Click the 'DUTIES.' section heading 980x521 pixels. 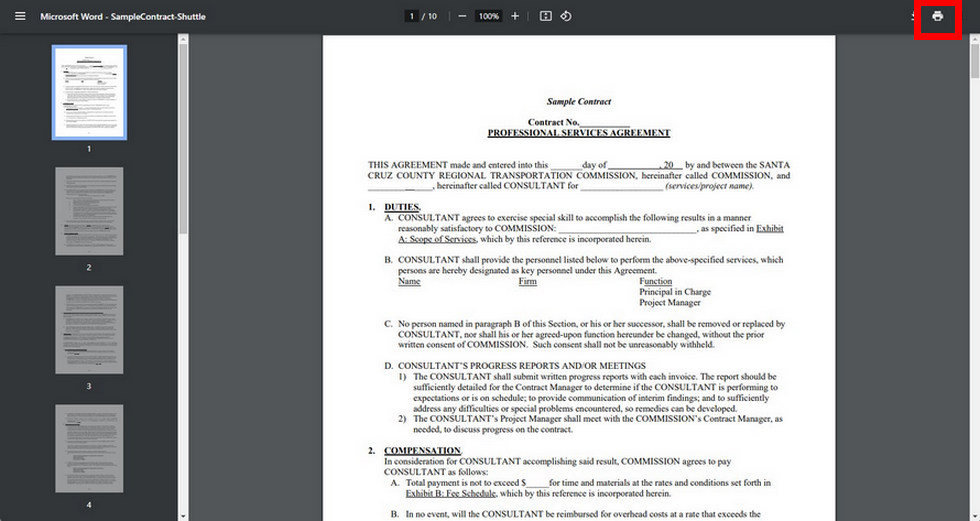pyautogui.click(x=402, y=207)
